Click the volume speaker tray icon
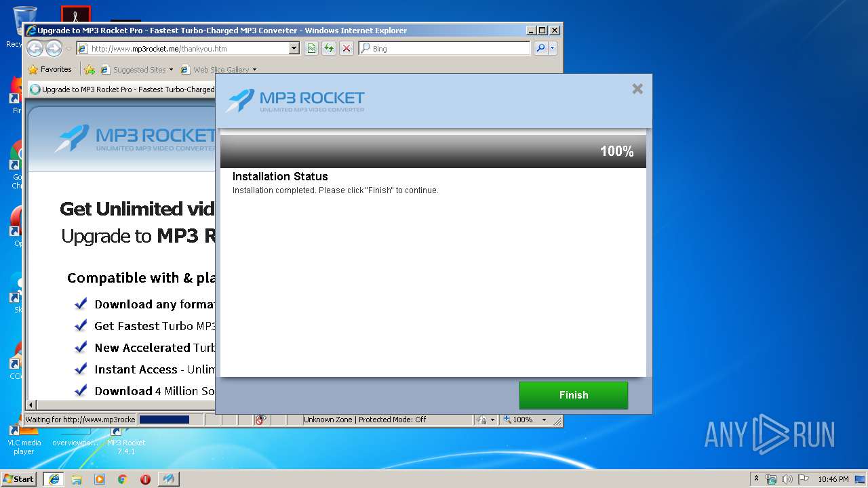This screenshot has width=868, height=488. (787, 479)
